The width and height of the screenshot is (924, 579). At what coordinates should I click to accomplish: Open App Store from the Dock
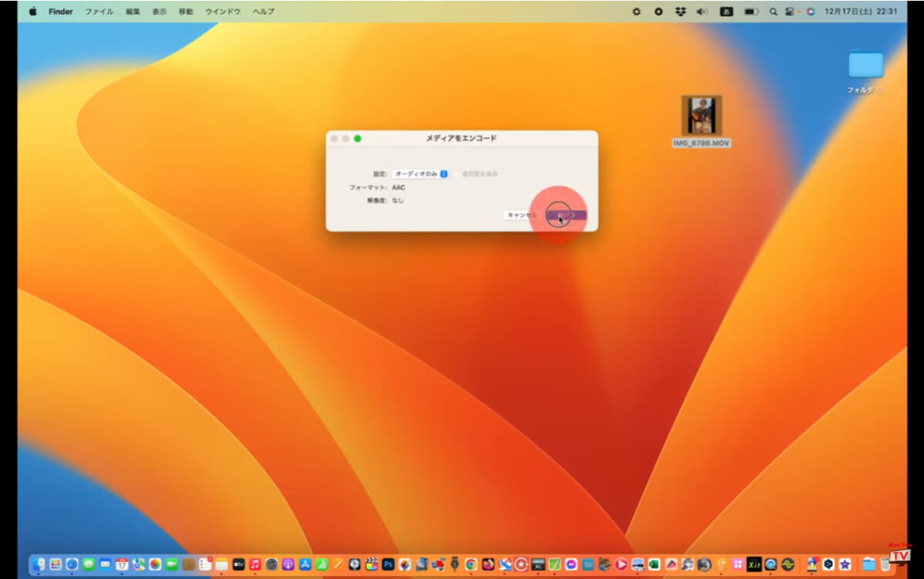[x=305, y=564]
